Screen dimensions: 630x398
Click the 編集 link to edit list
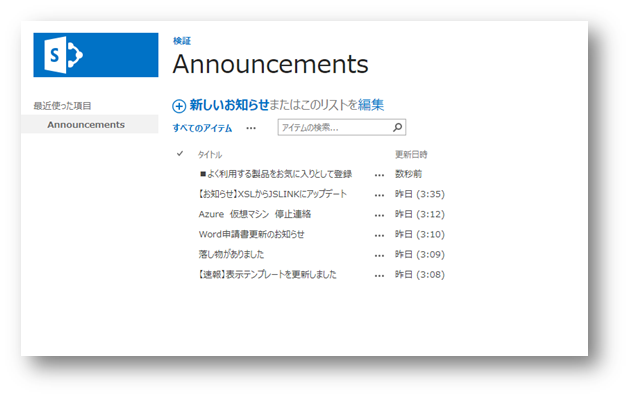(x=371, y=105)
